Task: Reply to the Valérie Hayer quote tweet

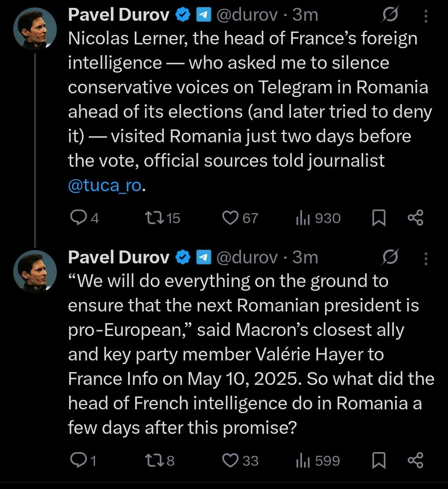Action: pyautogui.click(x=78, y=460)
